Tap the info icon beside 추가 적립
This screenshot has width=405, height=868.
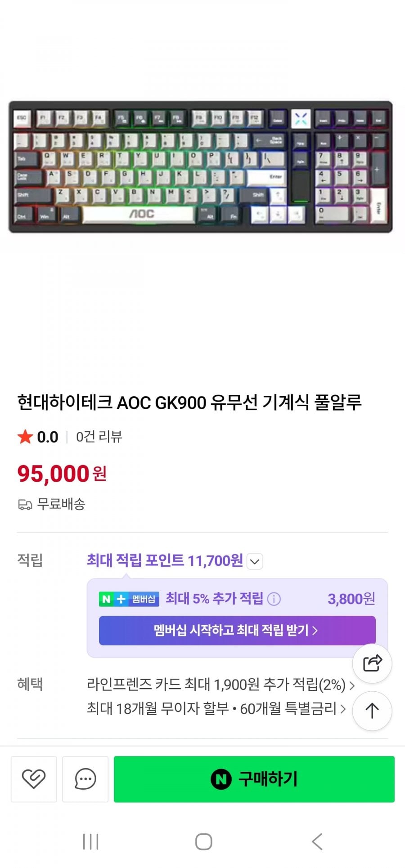[x=274, y=599]
